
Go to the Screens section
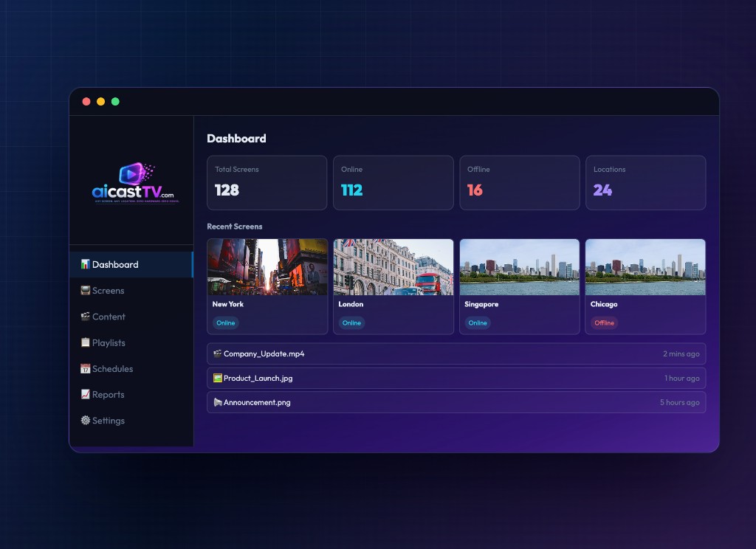point(131,290)
